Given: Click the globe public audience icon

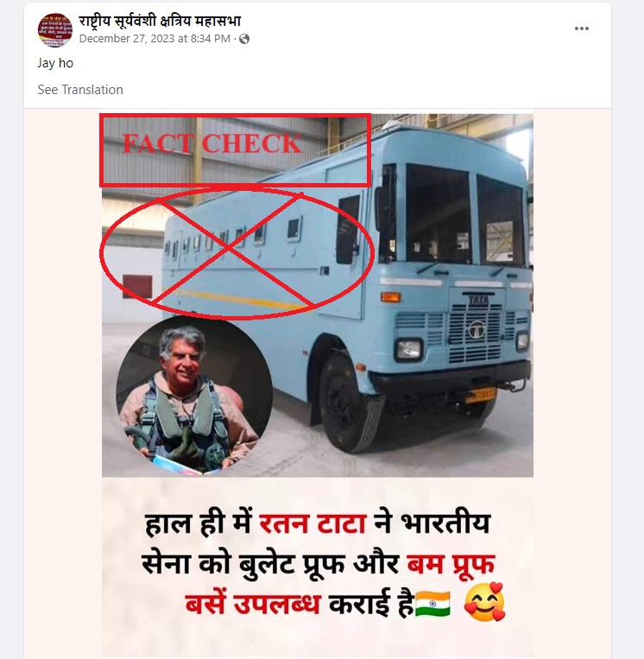Looking at the screenshot, I should pos(244,39).
